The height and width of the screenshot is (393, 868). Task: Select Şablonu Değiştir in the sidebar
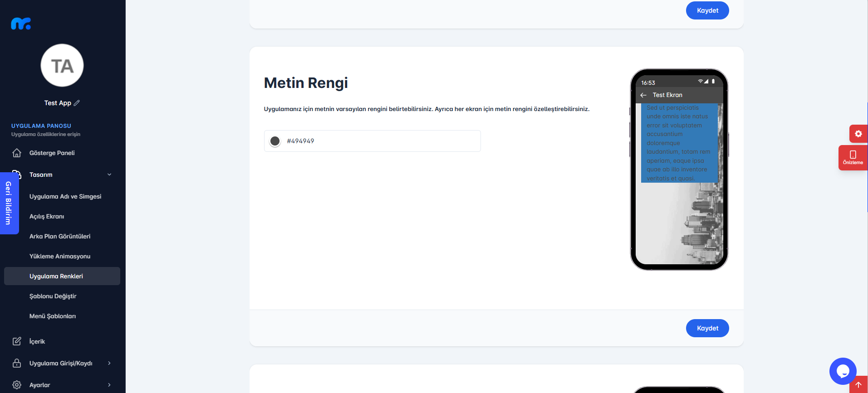click(53, 296)
